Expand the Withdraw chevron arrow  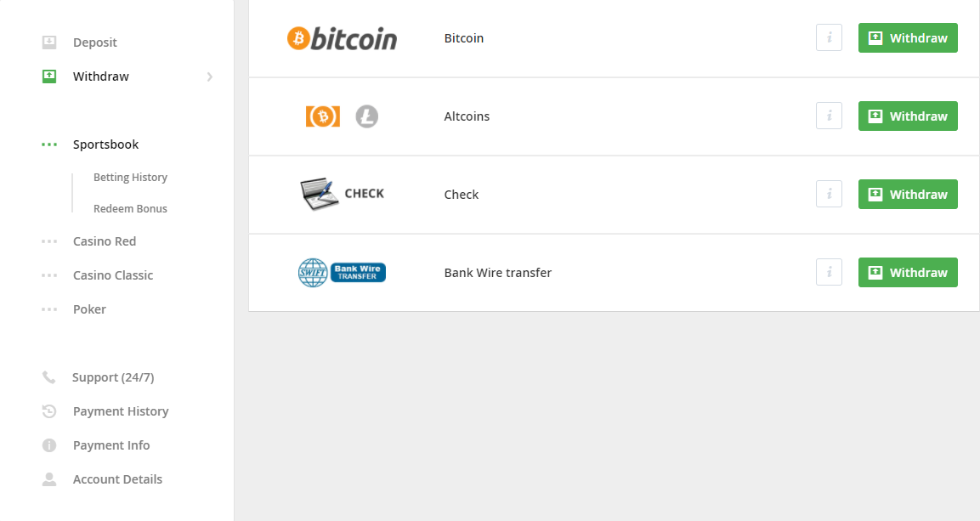coord(209,77)
